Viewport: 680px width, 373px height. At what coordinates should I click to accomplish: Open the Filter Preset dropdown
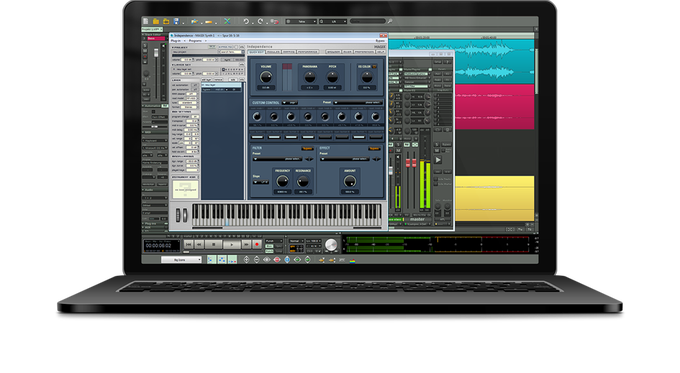pos(278,159)
